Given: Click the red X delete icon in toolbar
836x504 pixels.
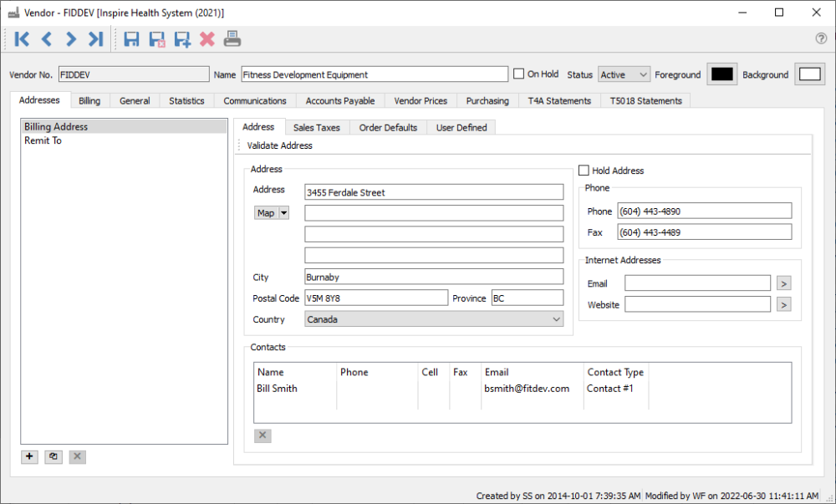Looking at the screenshot, I should pos(206,38).
